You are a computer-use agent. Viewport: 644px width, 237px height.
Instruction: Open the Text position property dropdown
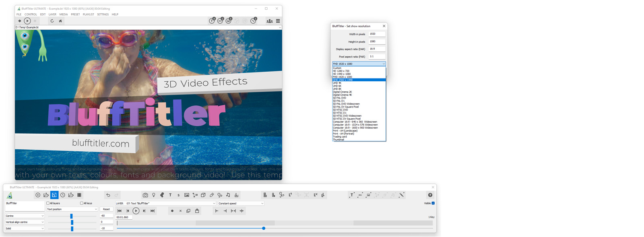72,209
